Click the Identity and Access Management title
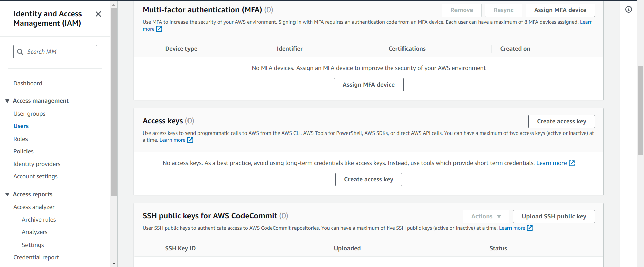The height and width of the screenshot is (267, 644). click(x=48, y=18)
